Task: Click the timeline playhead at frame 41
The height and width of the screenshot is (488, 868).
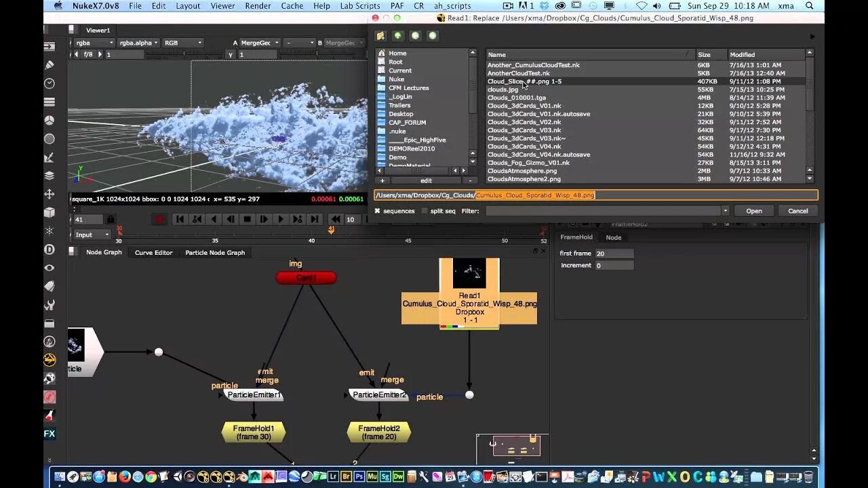Action: tap(331, 230)
